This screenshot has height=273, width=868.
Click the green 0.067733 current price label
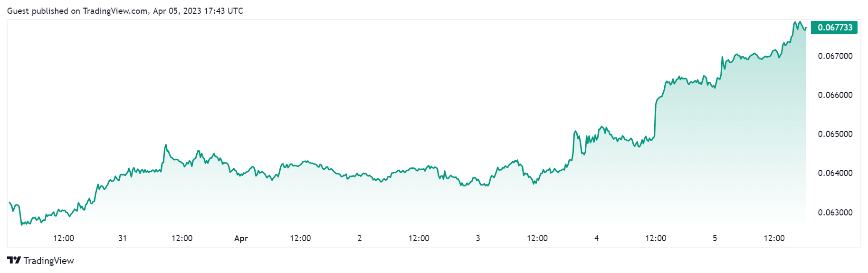(835, 28)
